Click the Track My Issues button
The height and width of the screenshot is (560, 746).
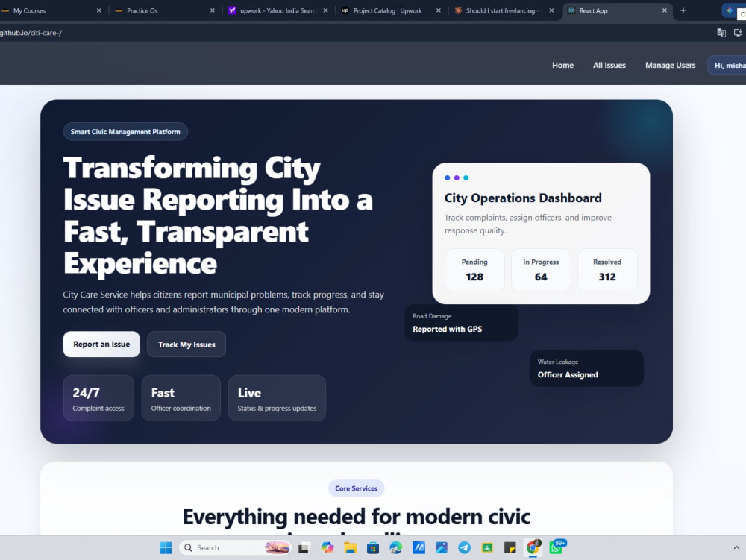(186, 345)
